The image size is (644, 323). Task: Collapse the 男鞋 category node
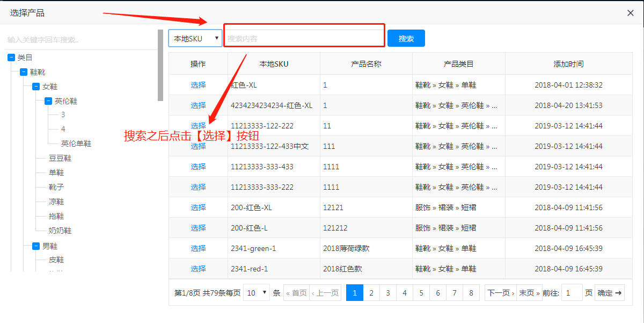pyautogui.click(x=36, y=246)
